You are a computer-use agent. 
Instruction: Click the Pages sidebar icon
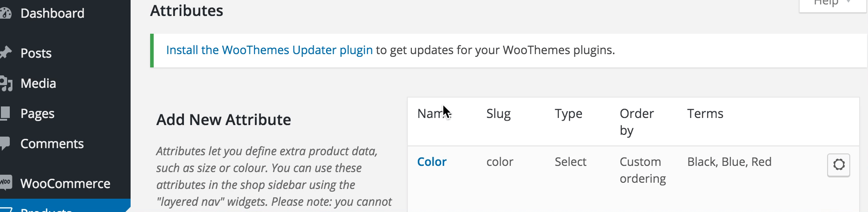pyautogui.click(x=5, y=114)
